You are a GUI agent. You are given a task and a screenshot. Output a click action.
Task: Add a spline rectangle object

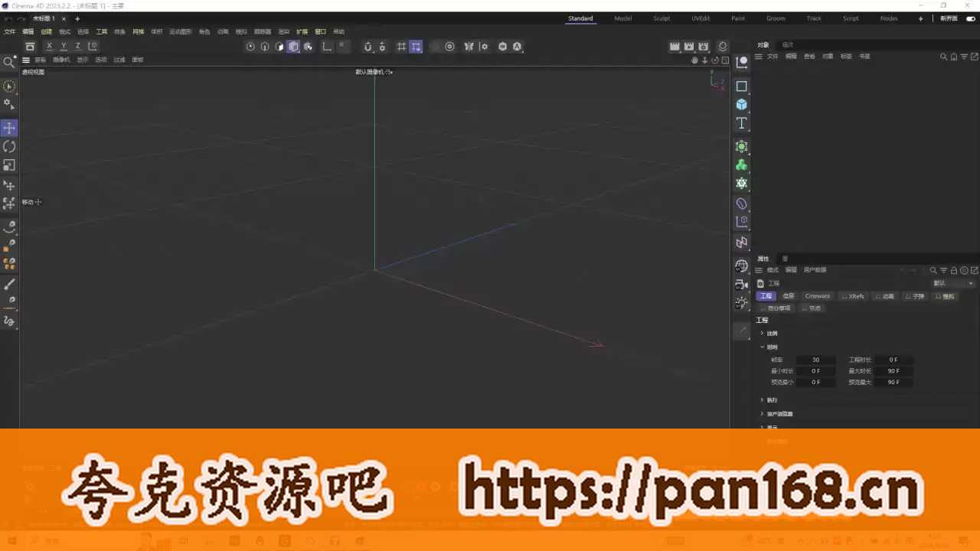click(741, 86)
